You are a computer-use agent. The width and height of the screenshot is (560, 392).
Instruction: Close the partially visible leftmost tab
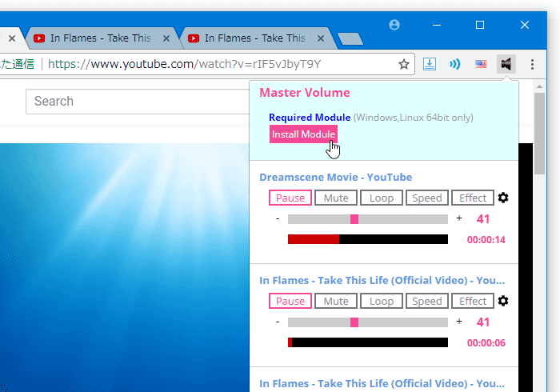12,38
